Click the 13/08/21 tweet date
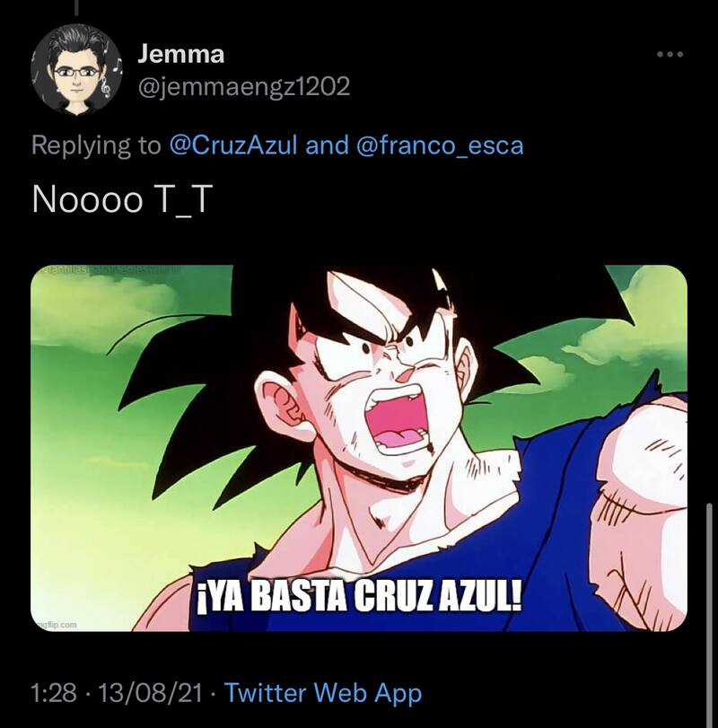 click(147, 692)
